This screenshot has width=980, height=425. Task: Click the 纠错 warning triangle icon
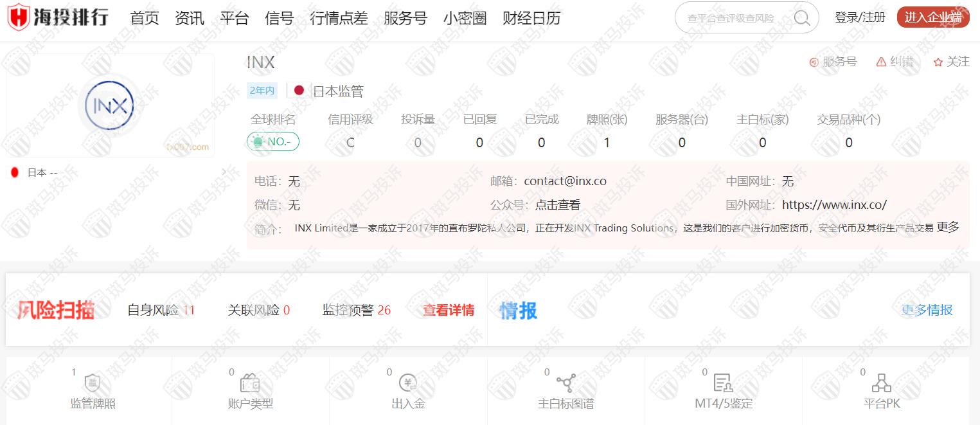tap(881, 62)
